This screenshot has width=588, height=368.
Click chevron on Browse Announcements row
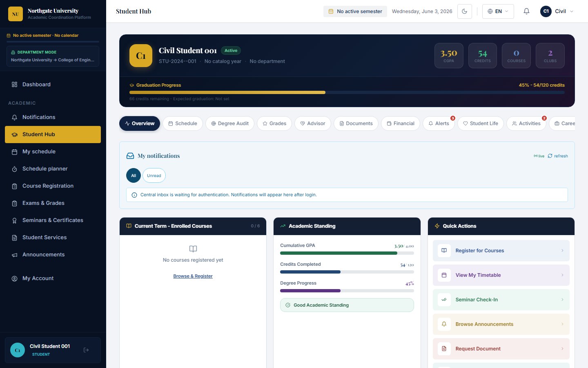[x=562, y=324]
